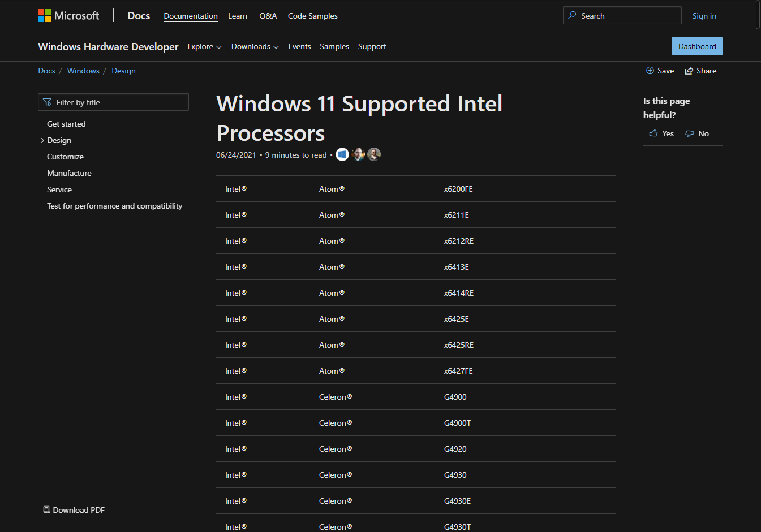The image size is (761, 532).
Task: Click the Microsoft logo
Action: coord(68,16)
